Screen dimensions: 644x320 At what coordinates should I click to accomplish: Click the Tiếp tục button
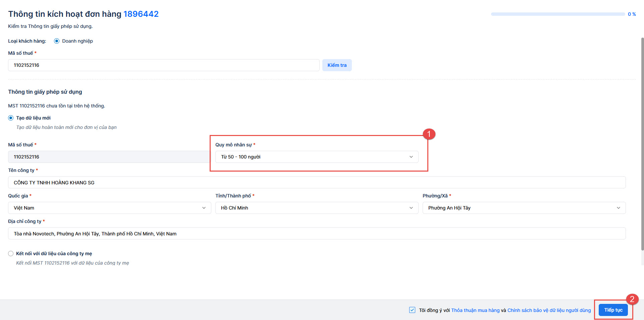coord(613,310)
